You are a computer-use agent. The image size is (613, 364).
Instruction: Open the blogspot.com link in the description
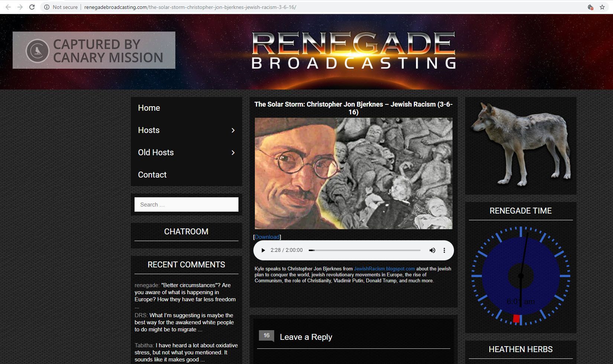tap(384, 269)
